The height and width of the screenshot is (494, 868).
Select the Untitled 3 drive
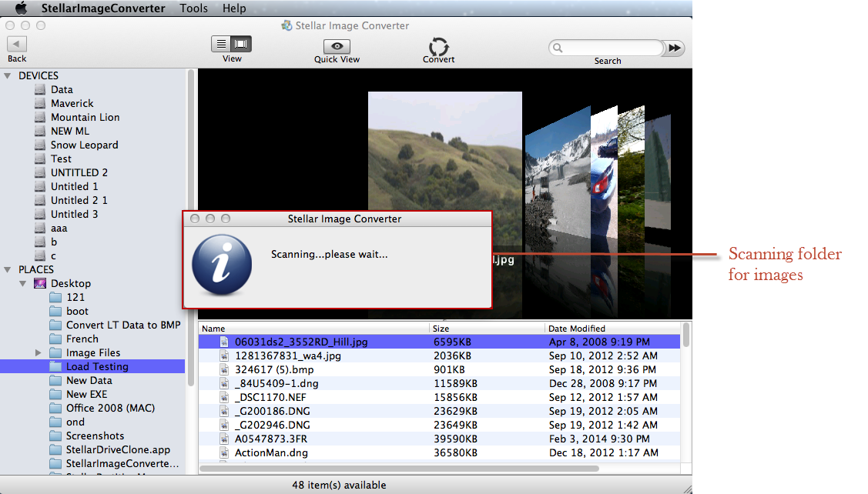click(74, 214)
